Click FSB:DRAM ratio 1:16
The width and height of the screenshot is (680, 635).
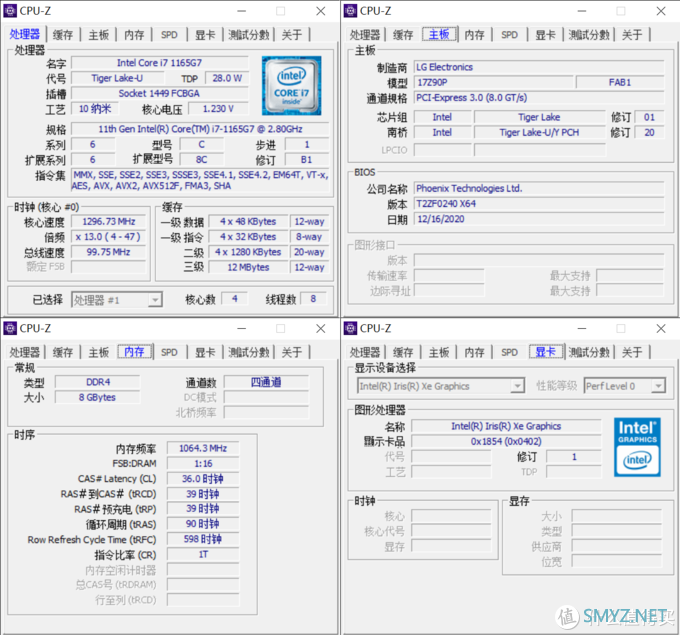(x=203, y=464)
